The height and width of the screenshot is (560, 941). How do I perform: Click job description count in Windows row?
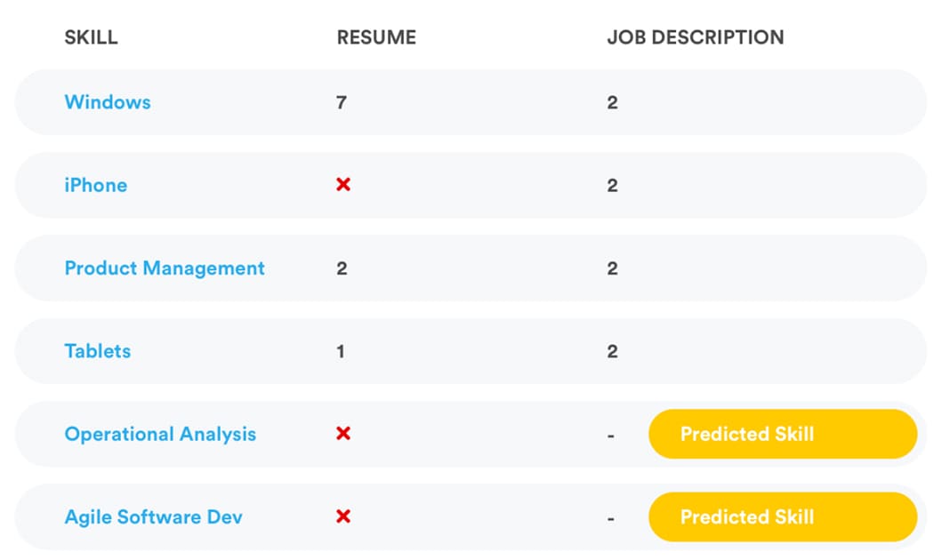[x=612, y=102]
